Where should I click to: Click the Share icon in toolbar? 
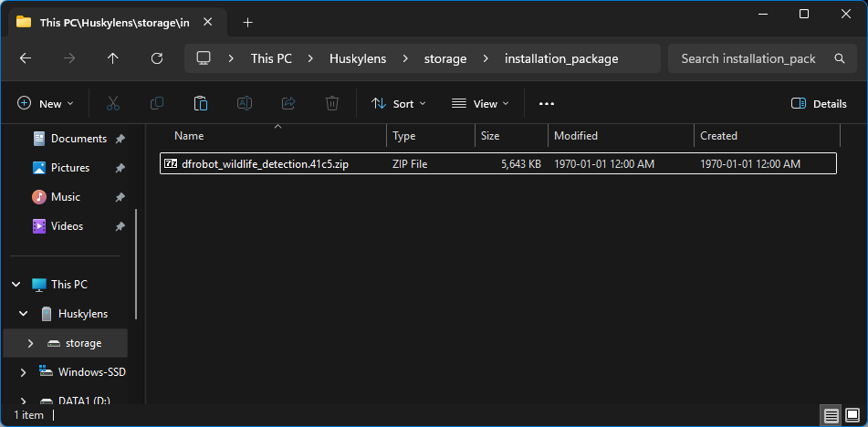click(288, 104)
